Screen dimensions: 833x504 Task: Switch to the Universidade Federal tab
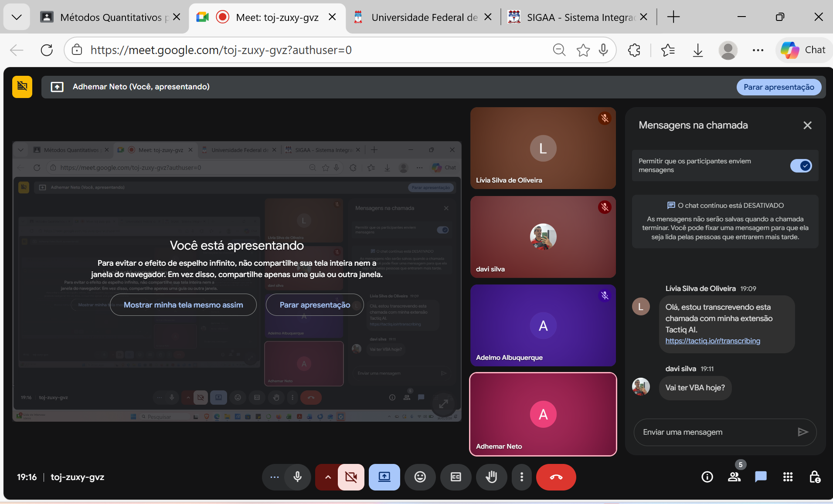(x=423, y=17)
